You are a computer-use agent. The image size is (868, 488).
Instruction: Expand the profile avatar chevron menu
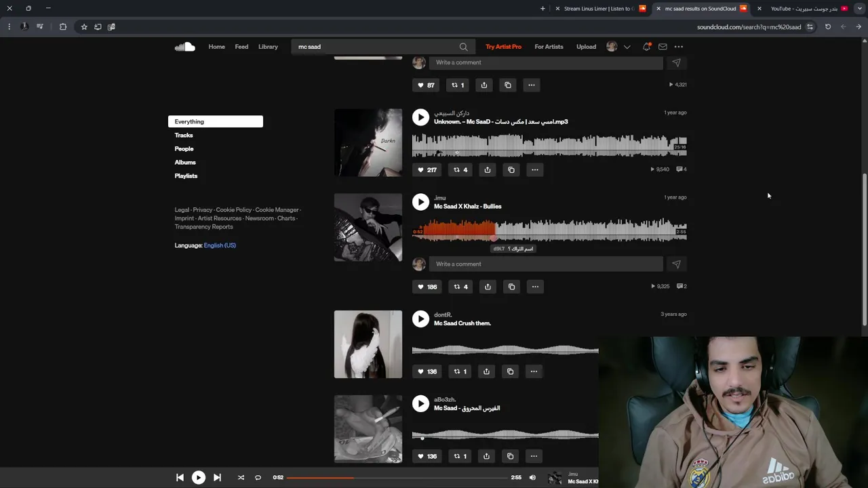[x=627, y=47]
